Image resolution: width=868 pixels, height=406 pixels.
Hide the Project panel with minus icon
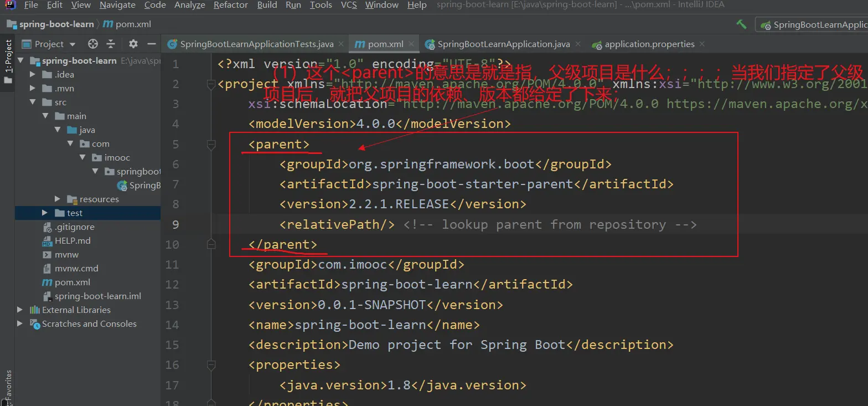pos(151,44)
